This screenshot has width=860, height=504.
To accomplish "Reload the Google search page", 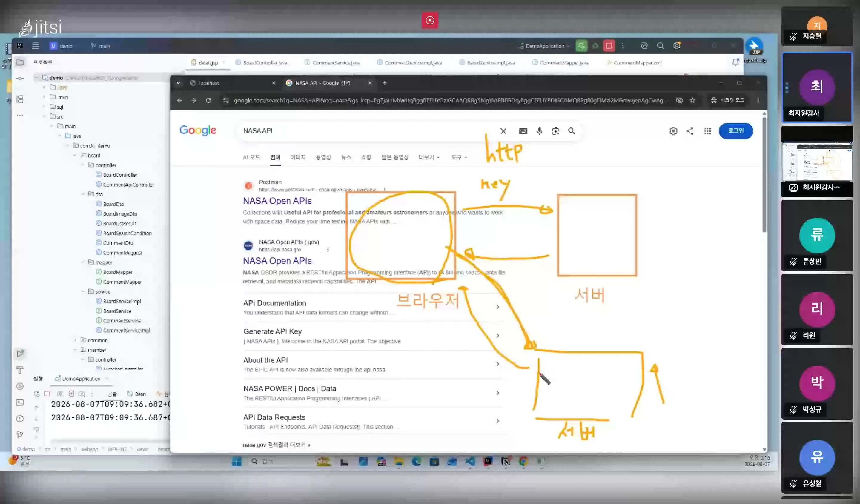I will 208,100.
